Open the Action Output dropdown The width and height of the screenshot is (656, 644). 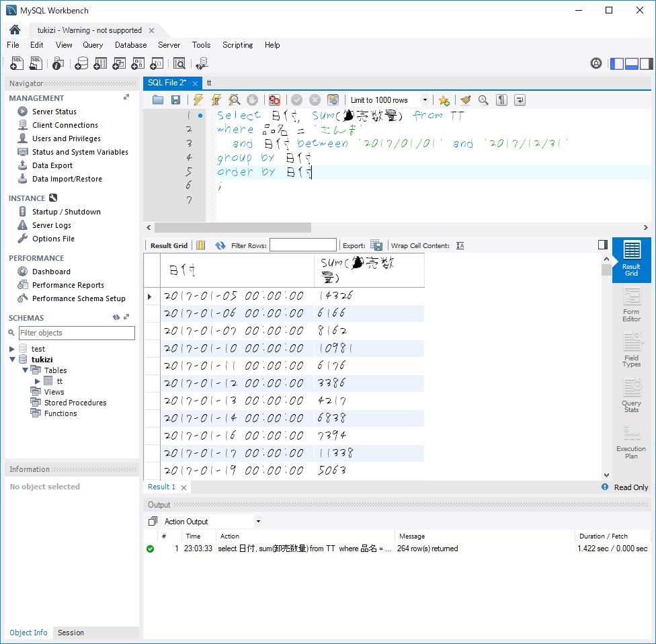pyautogui.click(x=258, y=522)
